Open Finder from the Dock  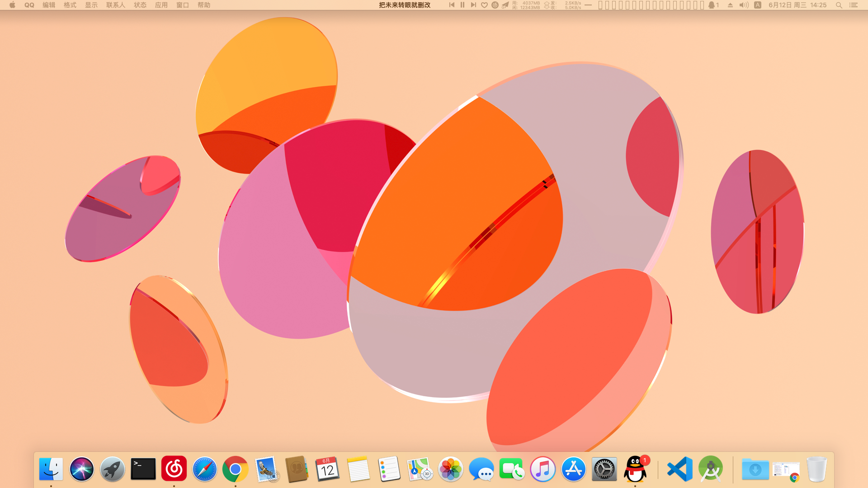click(x=51, y=469)
